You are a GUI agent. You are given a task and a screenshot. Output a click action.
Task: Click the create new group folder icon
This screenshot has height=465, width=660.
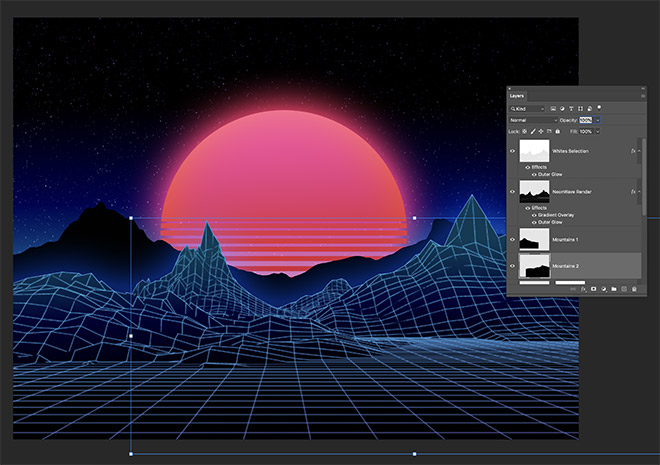click(613, 288)
